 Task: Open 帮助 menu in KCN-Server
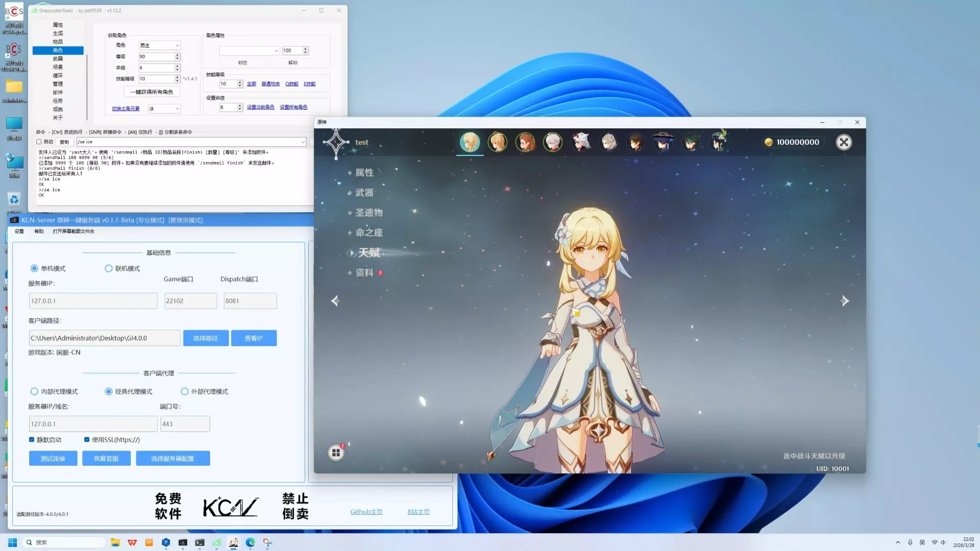tap(39, 232)
